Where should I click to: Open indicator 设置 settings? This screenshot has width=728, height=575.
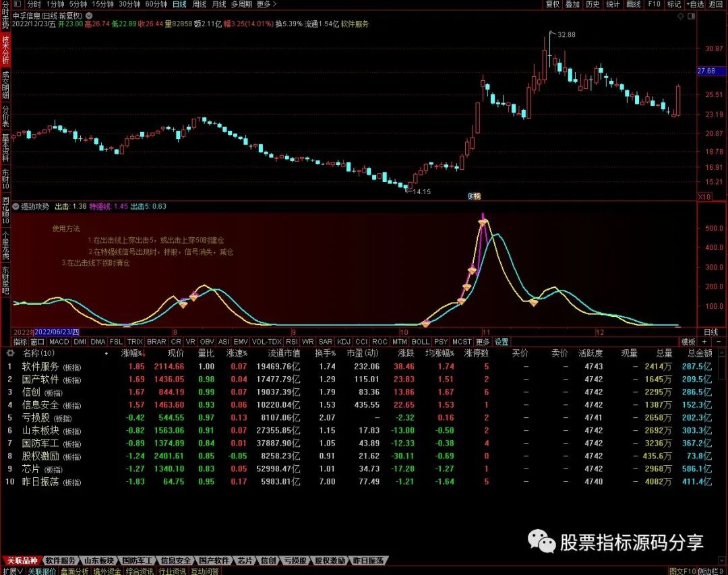pos(502,342)
